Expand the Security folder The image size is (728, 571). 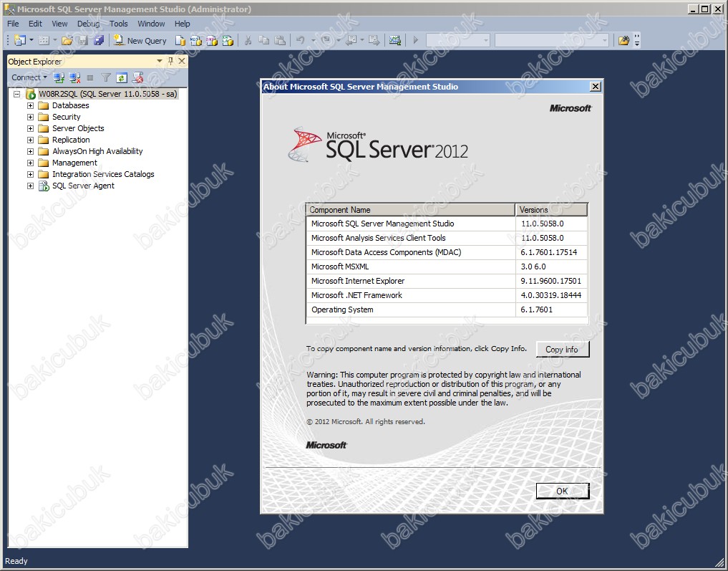pos(30,117)
